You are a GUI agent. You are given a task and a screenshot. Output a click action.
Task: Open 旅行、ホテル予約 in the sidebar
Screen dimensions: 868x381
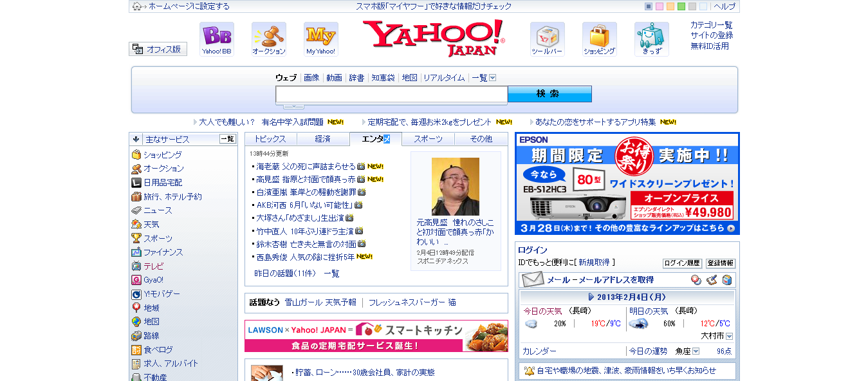(172, 197)
